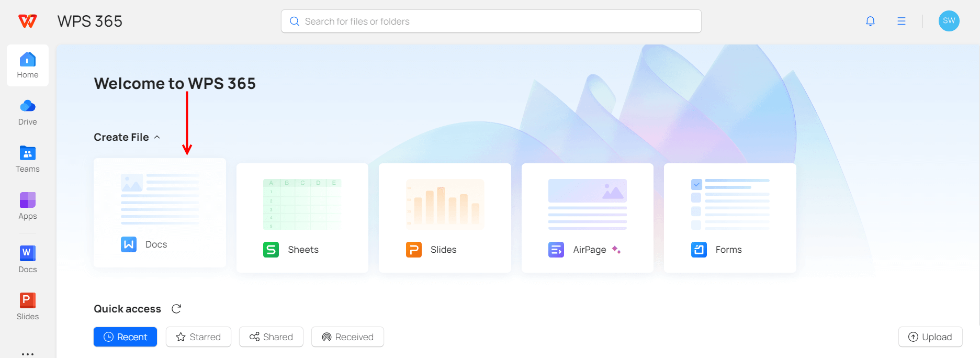Create a new Slides file card

coord(445,218)
